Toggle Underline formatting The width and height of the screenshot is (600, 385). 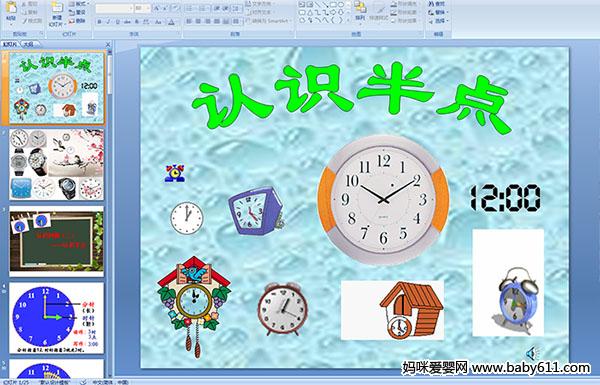pyautogui.click(x=117, y=22)
